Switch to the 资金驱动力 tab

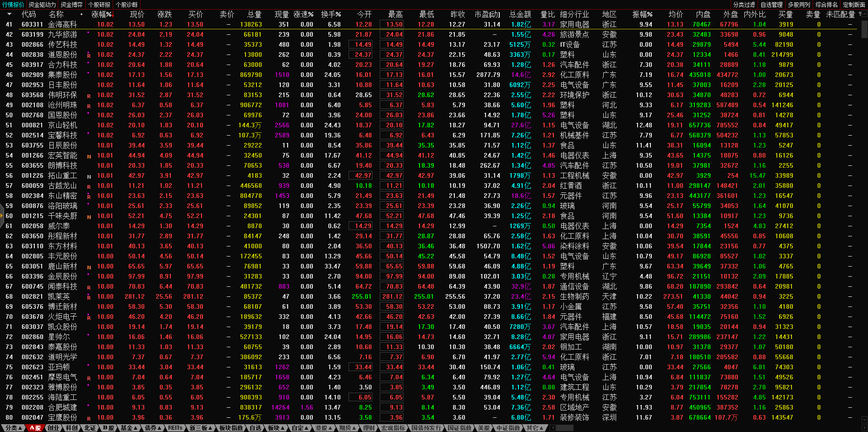click(42, 5)
